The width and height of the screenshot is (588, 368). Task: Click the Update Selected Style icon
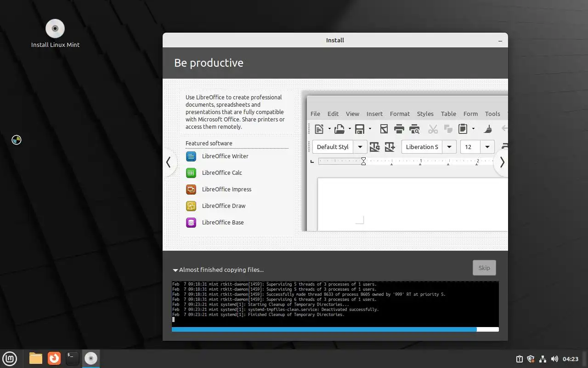tap(375, 147)
